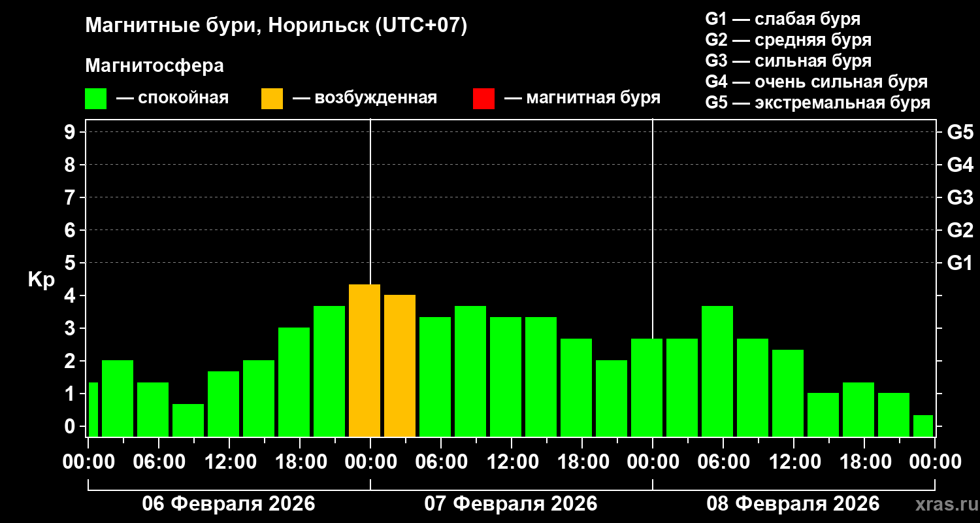Click the shortest green bar at chart end
This screenshot has height=523, width=980.
coord(923,426)
